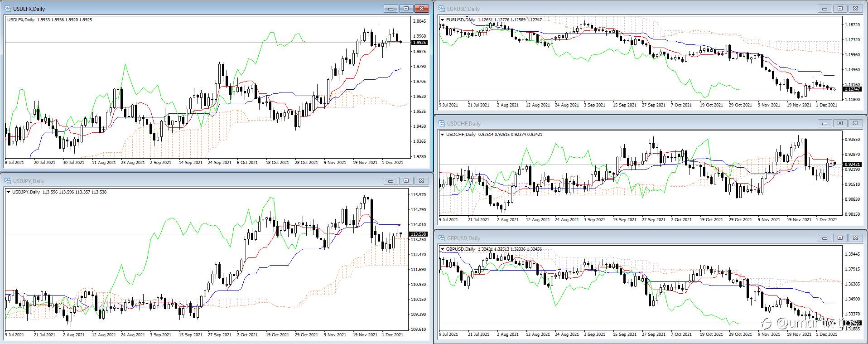
Task: Open the triangle dropdown beside USDJPY,Daily label
Action: [9, 192]
